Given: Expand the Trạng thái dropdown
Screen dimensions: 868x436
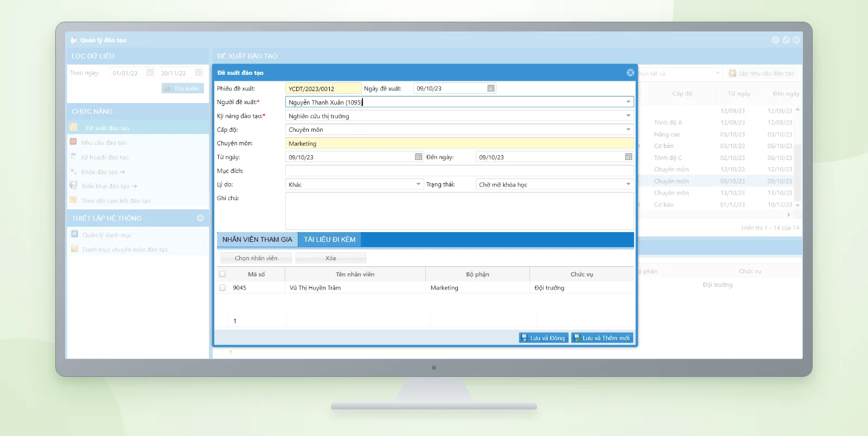Looking at the screenshot, I should tap(628, 184).
